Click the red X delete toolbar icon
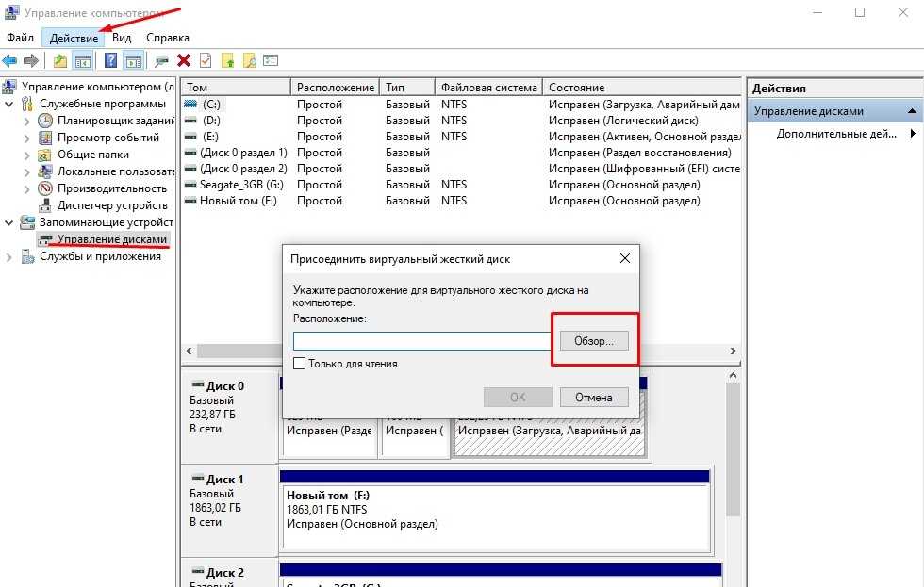The width and height of the screenshot is (924, 587). 184,61
